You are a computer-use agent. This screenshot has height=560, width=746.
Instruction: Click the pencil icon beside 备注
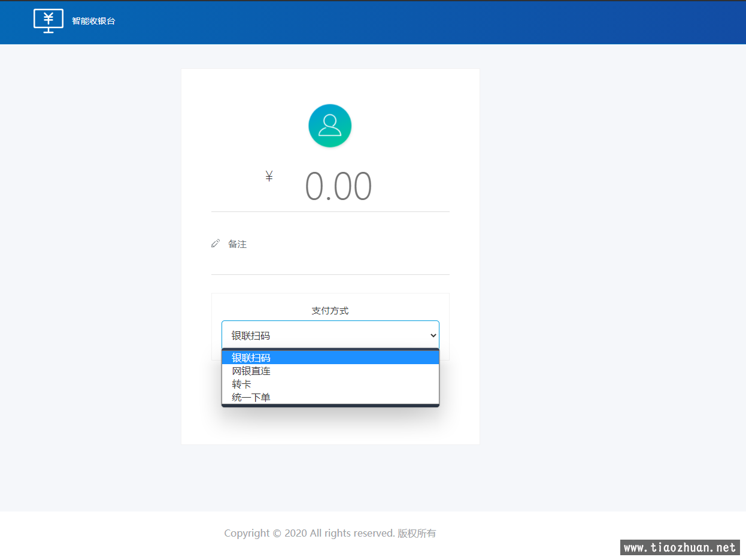pyautogui.click(x=216, y=244)
